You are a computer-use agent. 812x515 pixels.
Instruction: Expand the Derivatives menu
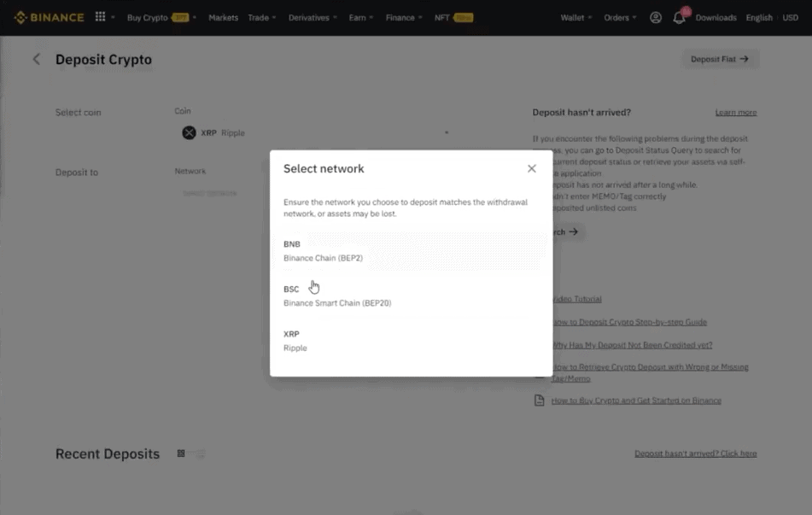[x=313, y=18]
